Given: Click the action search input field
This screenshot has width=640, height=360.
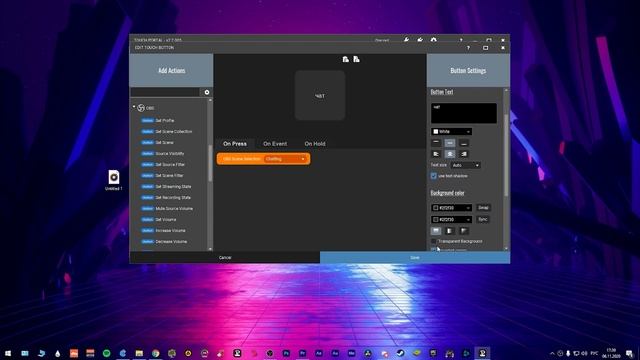Looking at the screenshot, I should 165,92.
